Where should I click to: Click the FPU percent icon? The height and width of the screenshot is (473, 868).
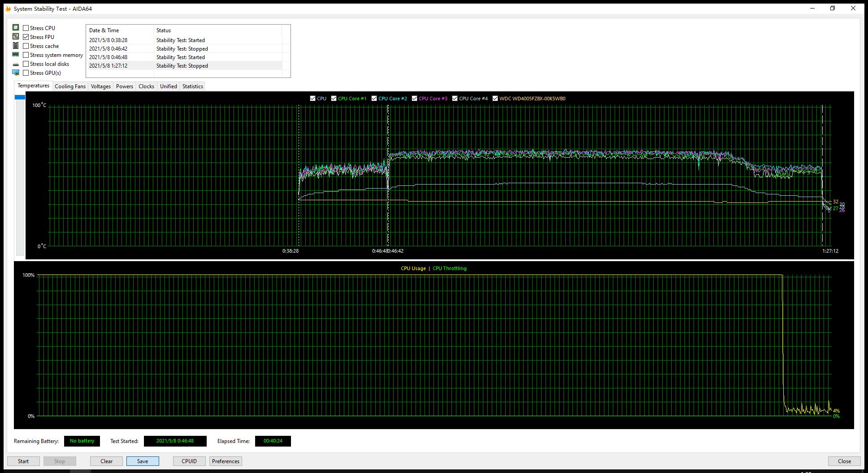coord(16,37)
